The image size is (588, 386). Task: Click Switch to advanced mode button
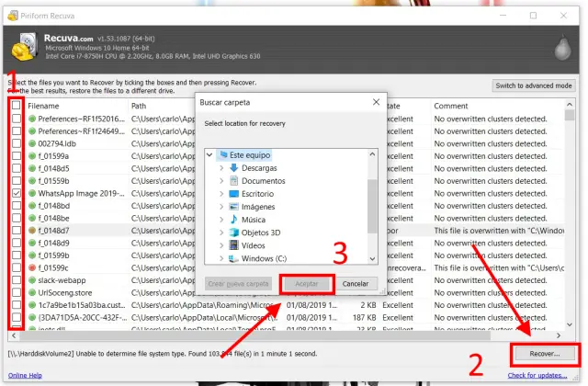pos(534,85)
